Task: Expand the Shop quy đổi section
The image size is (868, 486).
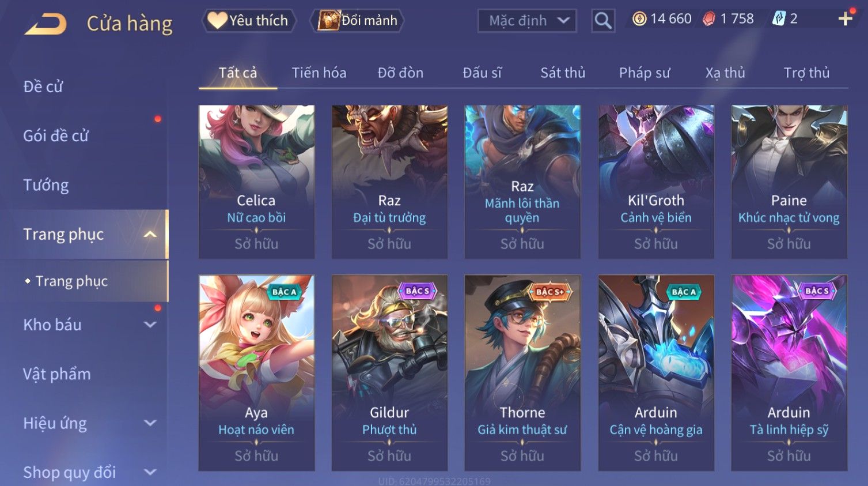Action: pyautogui.click(x=150, y=472)
